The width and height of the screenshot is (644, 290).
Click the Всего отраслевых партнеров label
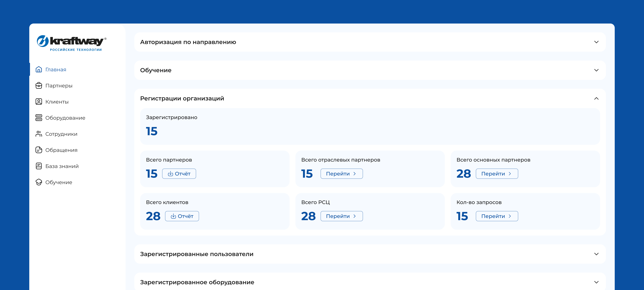coord(340,160)
